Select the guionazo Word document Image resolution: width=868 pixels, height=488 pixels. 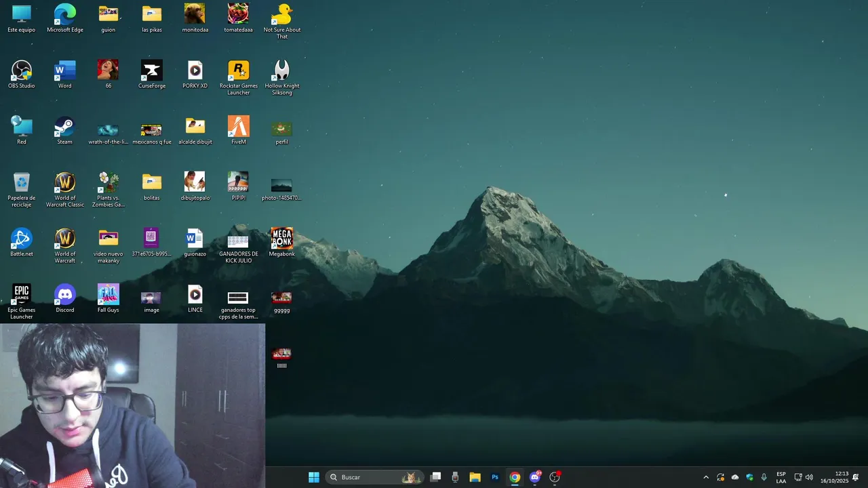(195, 243)
